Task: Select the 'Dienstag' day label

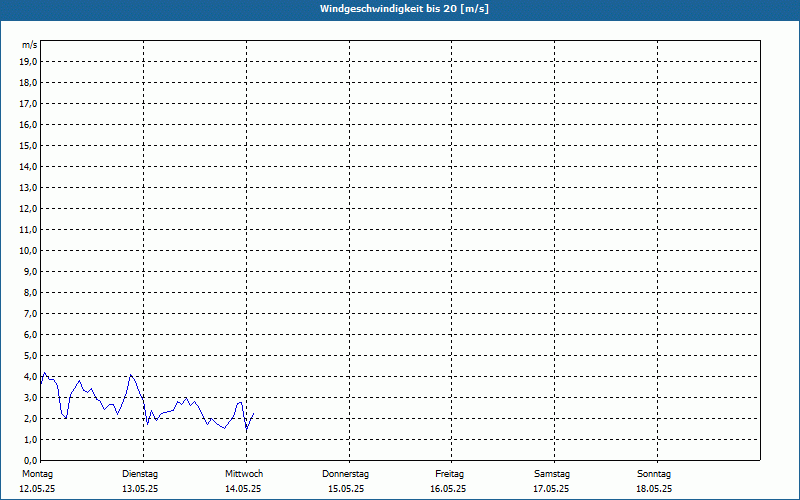Action: coord(140,474)
